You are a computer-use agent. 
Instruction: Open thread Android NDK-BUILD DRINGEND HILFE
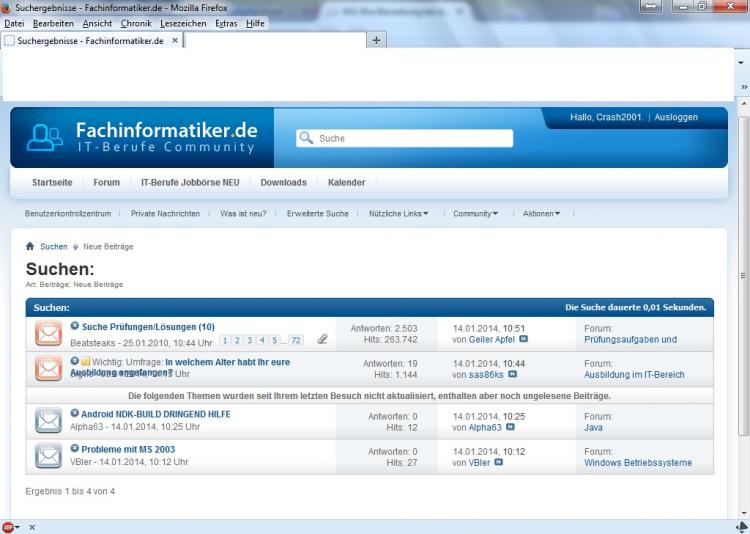(156, 414)
